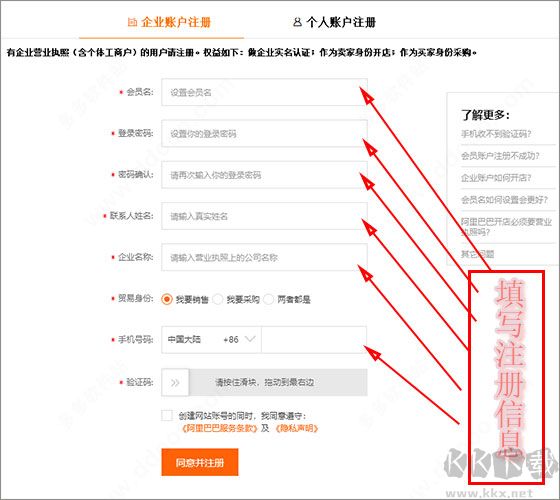The width and height of the screenshot is (560, 500).
Task: Switch to 企业账户注册 tab
Action: point(169,22)
